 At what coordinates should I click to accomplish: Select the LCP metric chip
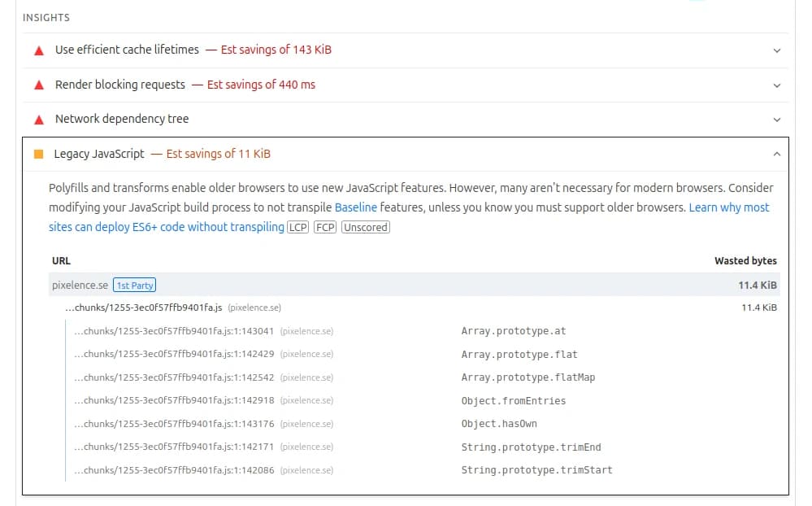pyautogui.click(x=297, y=227)
